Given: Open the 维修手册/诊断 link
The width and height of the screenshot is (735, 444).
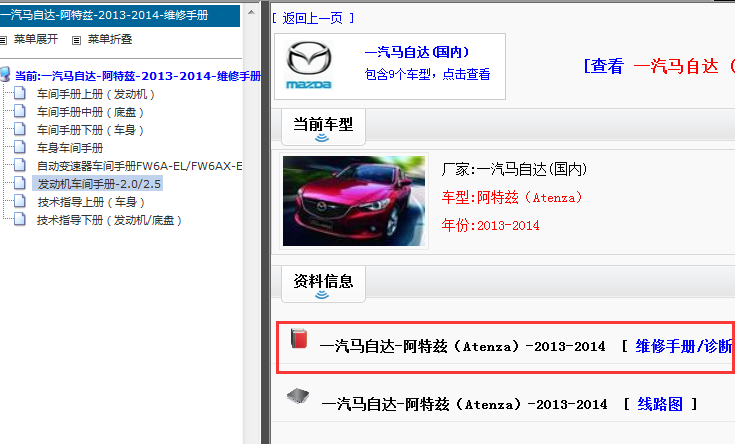Looking at the screenshot, I should tap(684, 346).
